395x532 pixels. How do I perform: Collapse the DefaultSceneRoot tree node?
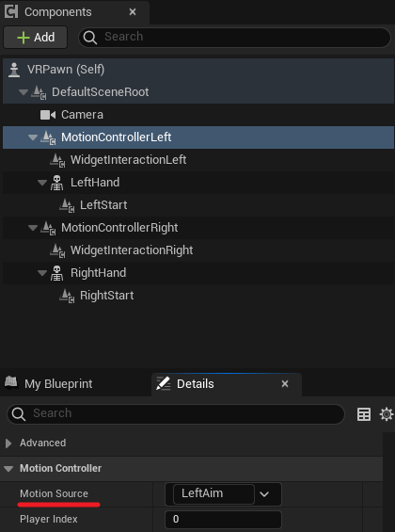pos(24,92)
